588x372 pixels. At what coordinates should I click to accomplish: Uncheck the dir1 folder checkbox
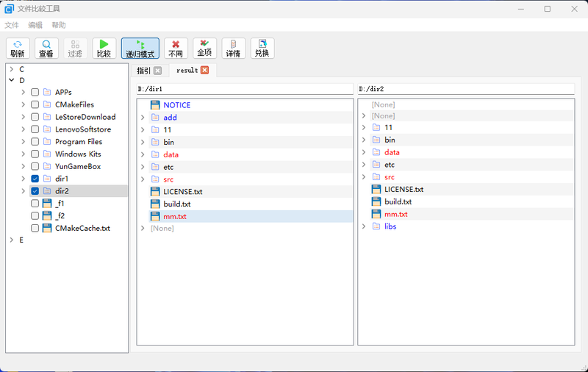pos(35,179)
